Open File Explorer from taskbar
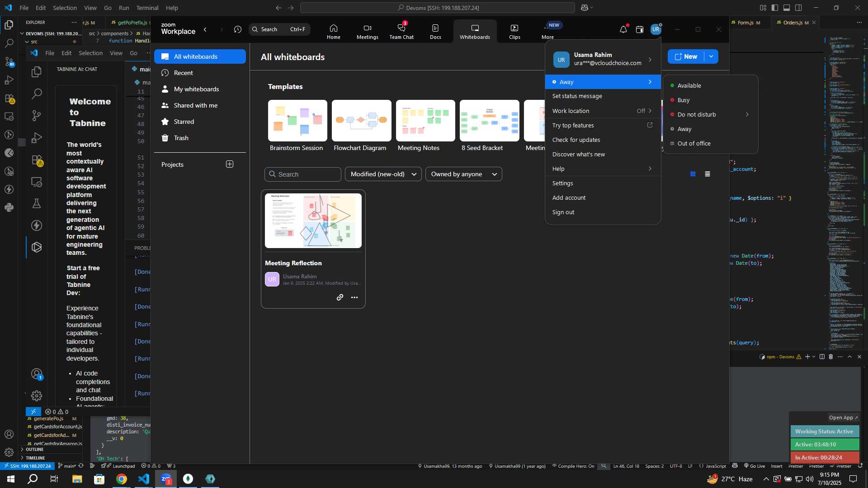Viewport: 868px width, 488px height. [x=77, y=479]
